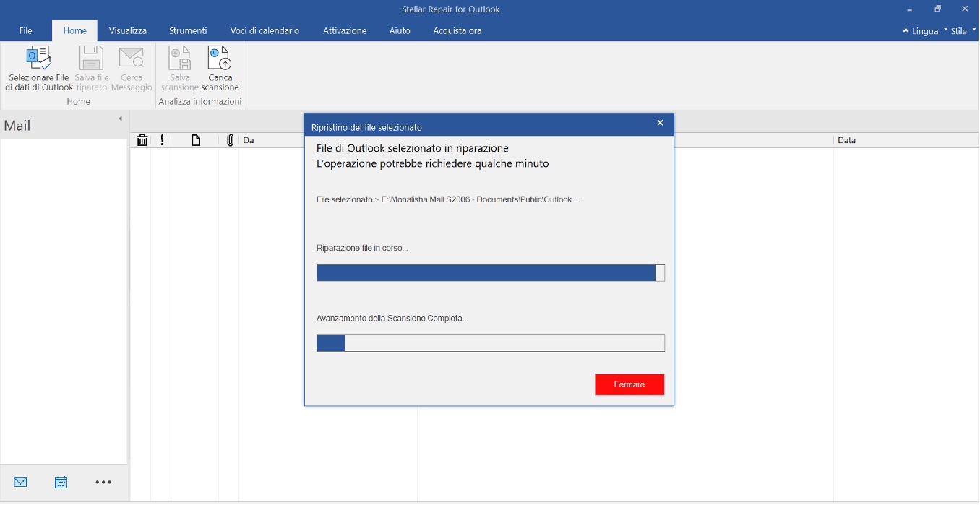This screenshot has height=505, width=980.
Task: Load a scan with Carica scansione
Action: click(x=220, y=69)
